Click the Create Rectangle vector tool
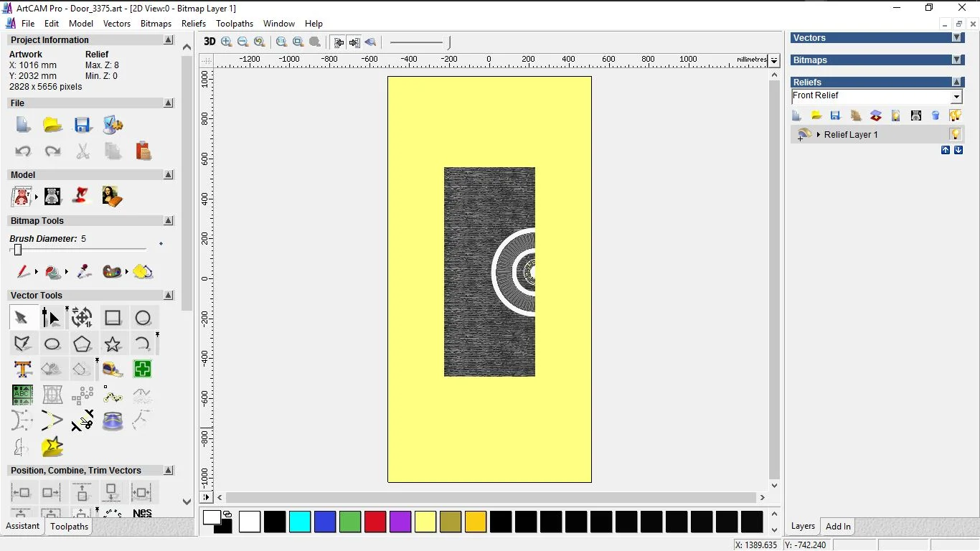Viewport: 980px width, 551px height. coord(113,318)
